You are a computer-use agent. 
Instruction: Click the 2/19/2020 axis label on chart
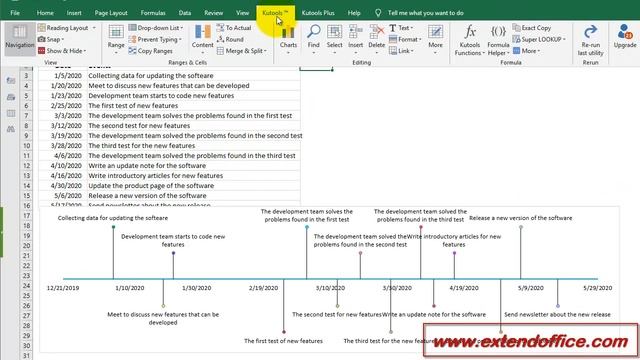point(263,288)
